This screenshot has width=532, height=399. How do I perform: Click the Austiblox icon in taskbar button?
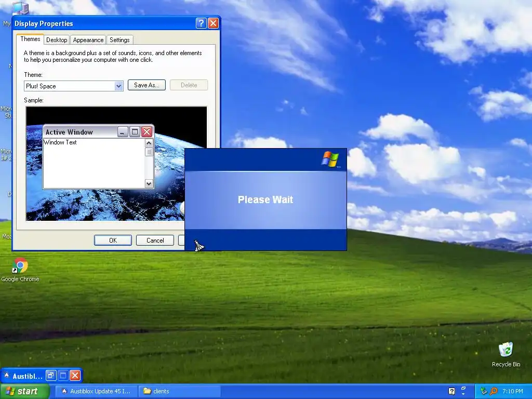tap(64, 391)
